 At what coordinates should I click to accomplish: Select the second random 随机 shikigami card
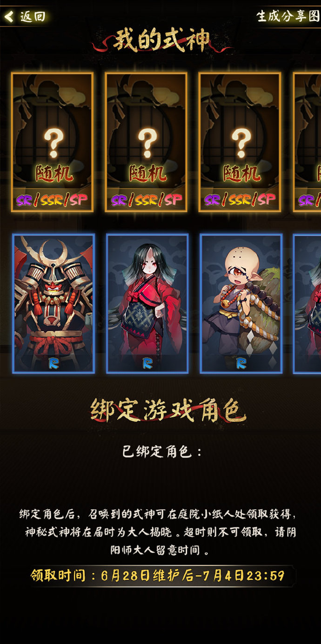(147, 142)
